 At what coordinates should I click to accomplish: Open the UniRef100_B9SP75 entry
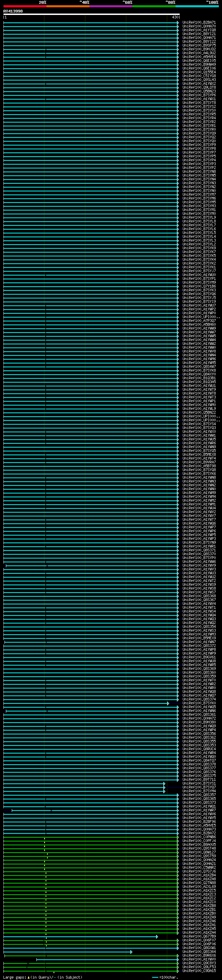click(x=199, y=45)
